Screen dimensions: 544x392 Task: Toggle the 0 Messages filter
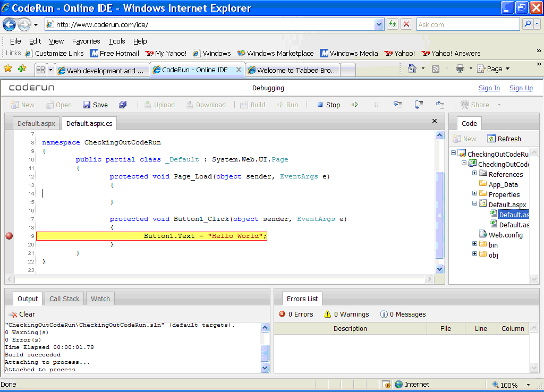403,314
